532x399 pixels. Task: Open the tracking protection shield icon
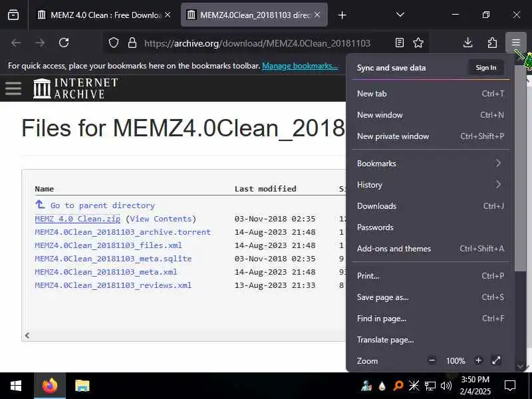pos(114,43)
